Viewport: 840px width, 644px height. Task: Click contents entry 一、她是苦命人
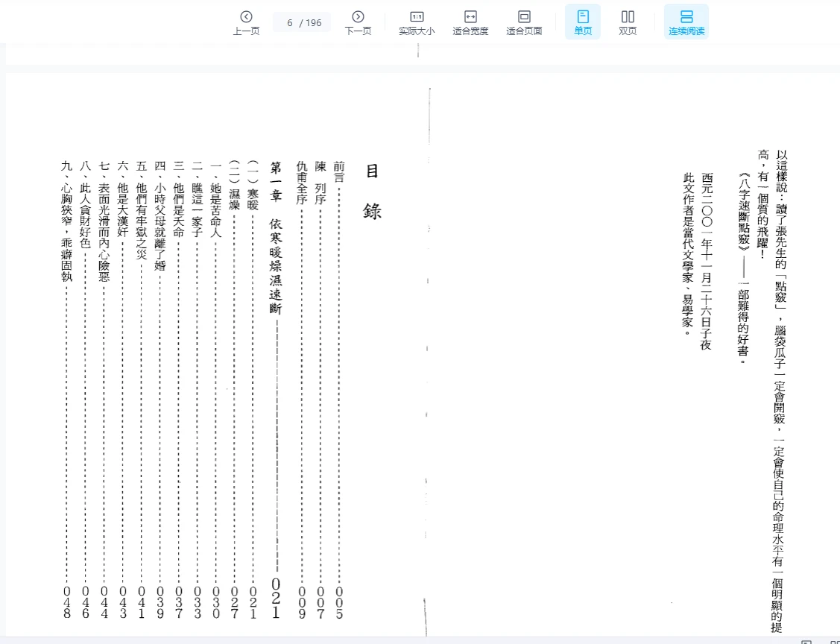[x=216, y=390]
